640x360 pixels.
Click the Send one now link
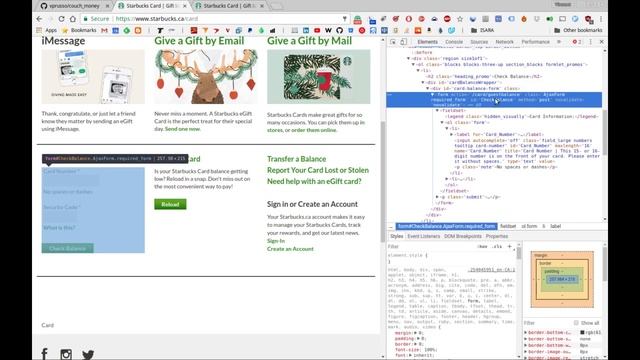182,129
